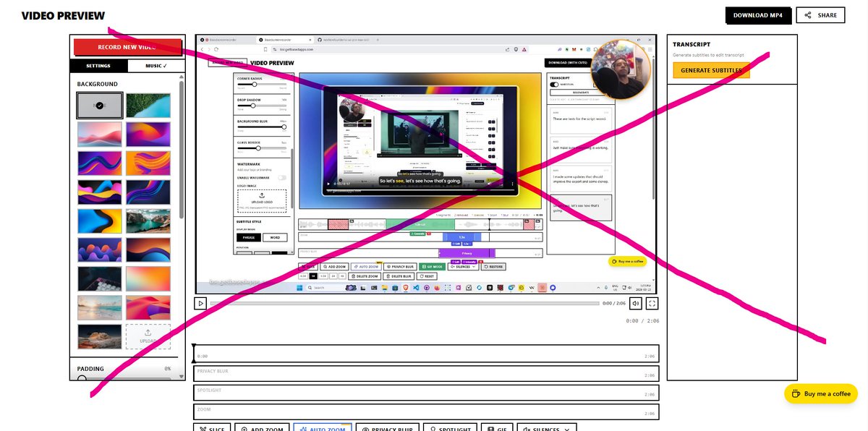Viewport: 868px width, 431px height.
Task: Choose the purple and orange wave gradient background
Action: tap(148, 134)
